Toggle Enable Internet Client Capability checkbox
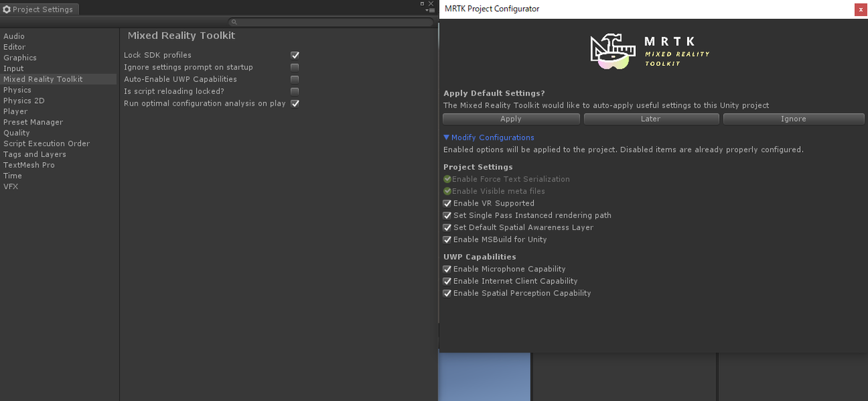The image size is (868, 401). coord(448,281)
